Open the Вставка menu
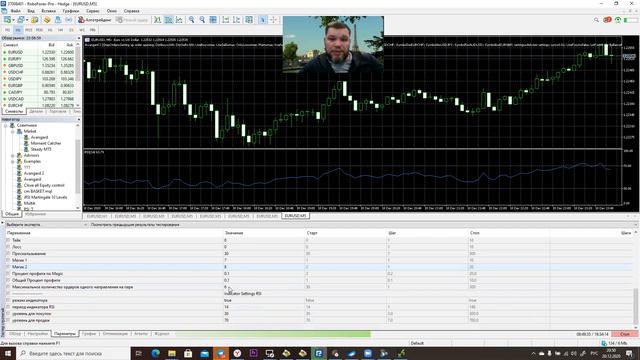This screenshot has width=640, height=360. coord(49,11)
